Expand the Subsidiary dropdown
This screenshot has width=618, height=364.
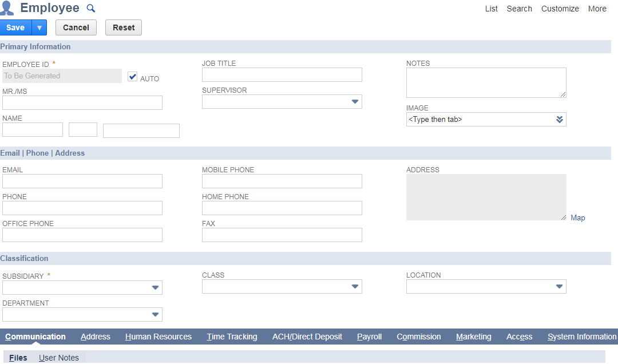155,288
